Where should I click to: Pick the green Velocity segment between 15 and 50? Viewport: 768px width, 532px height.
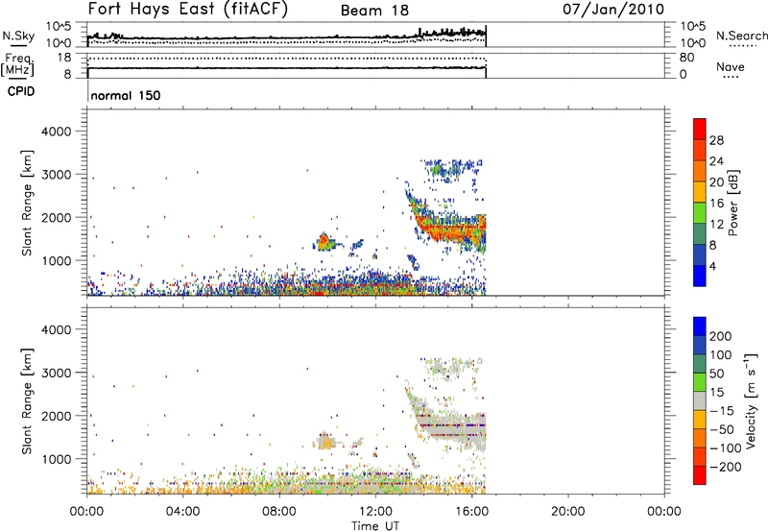pos(700,382)
